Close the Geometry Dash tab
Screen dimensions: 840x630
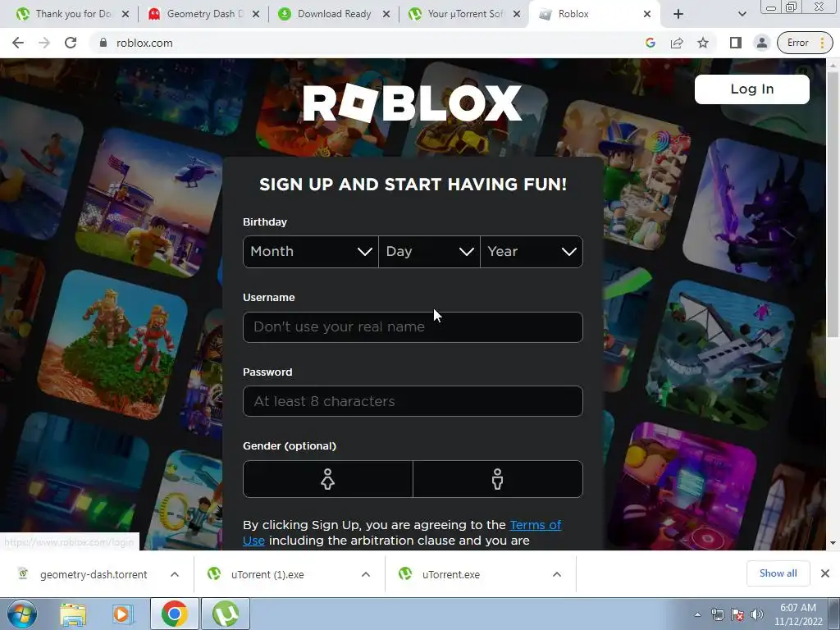click(x=256, y=14)
